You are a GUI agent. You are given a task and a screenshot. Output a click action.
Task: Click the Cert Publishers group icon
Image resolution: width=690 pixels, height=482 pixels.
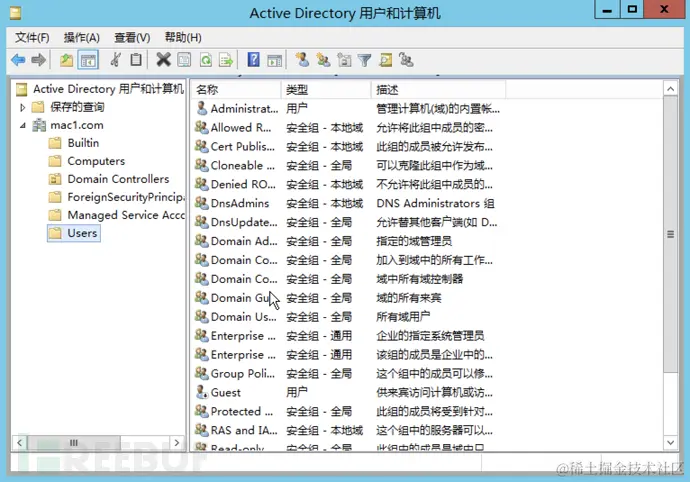click(202, 146)
